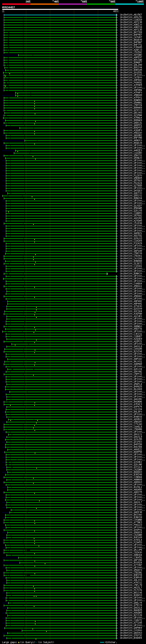Select hit label UniRef100_A5DG11
This screenshot has height=644, width=146.
point(131,286)
